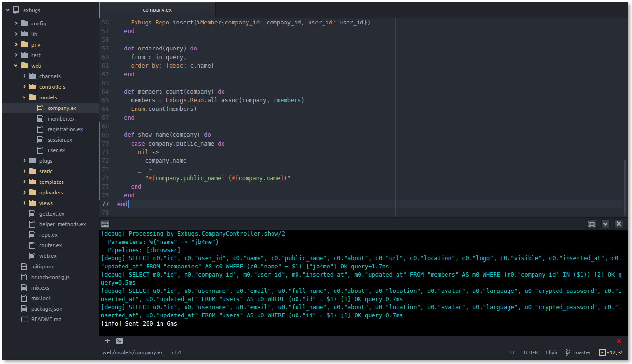This screenshot has width=632, height=364.
Task: Click the company.ex file icon in tree
Action: (40, 108)
